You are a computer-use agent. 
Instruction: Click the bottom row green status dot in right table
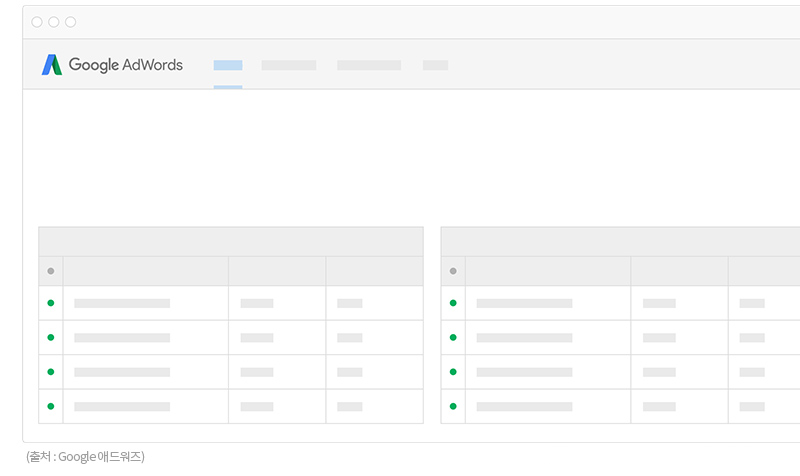coord(453,406)
